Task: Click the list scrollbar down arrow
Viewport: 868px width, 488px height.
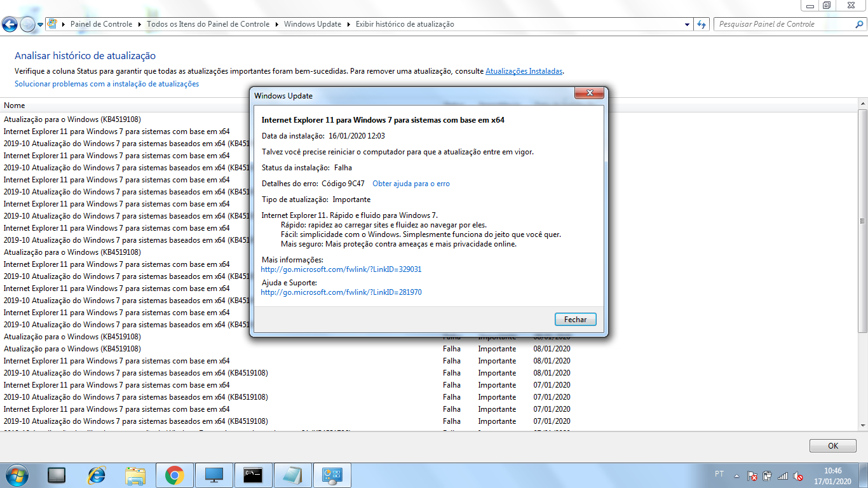Action: point(862,426)
